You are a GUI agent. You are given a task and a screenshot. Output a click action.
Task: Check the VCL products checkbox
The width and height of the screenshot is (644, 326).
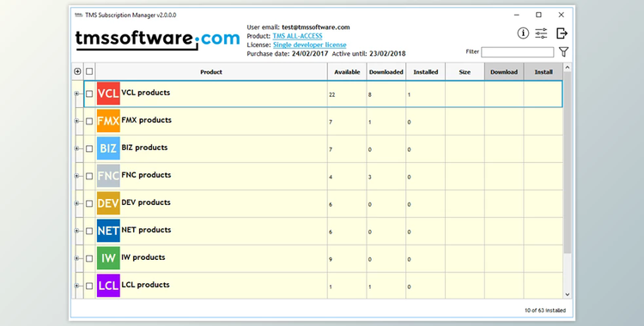click(89, 94)
